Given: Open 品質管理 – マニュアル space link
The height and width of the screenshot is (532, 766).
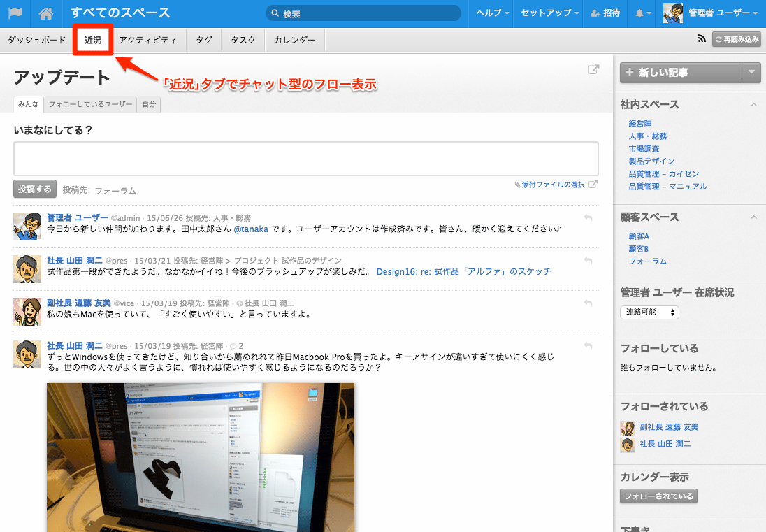Looking at the screenshot, I should tap(668, 187).
